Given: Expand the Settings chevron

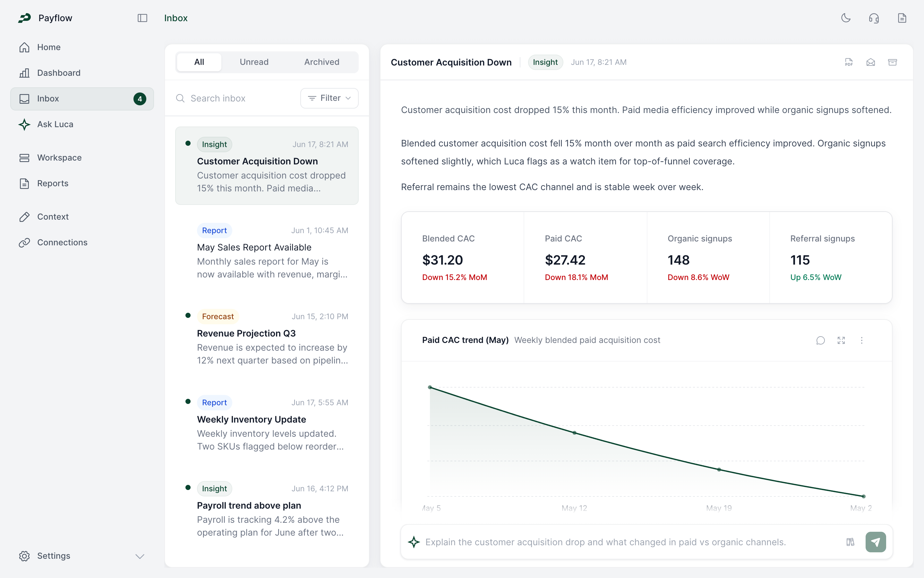Looking at the screenshot, I should coord(140,556).
